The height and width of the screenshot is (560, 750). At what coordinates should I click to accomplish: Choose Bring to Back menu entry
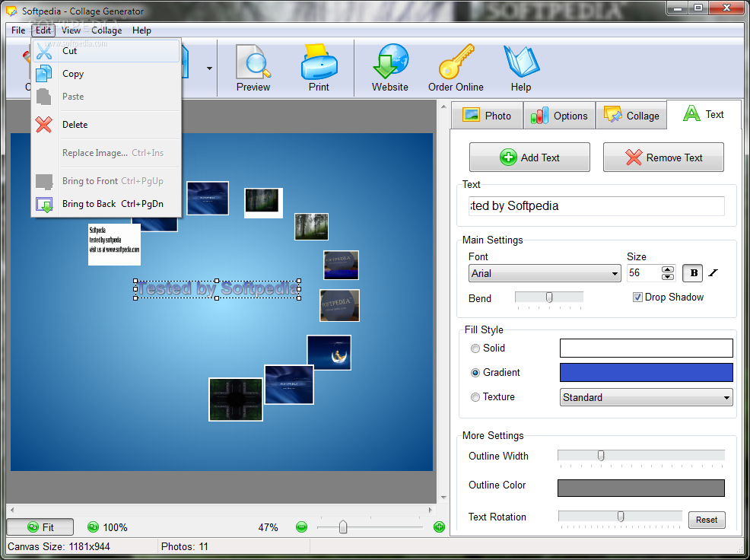106,205
